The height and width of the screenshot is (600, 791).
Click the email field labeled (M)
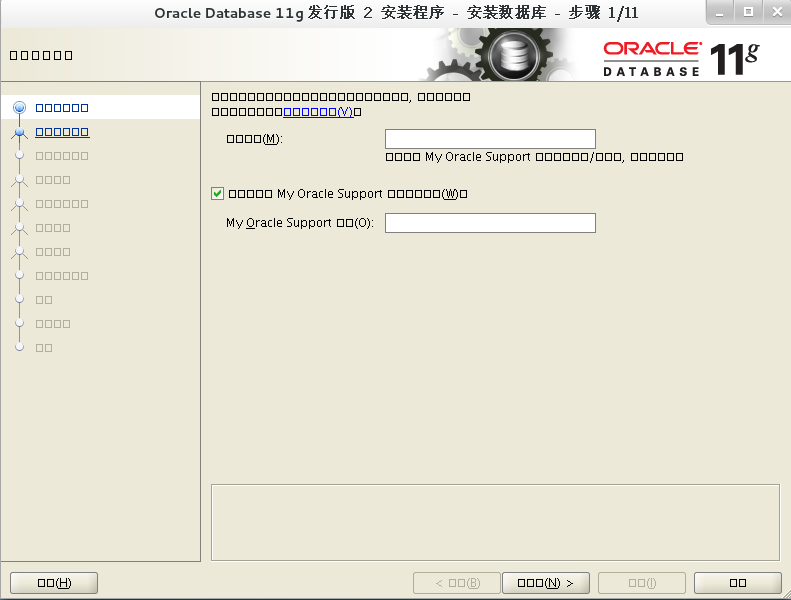(x=490, y=139)
